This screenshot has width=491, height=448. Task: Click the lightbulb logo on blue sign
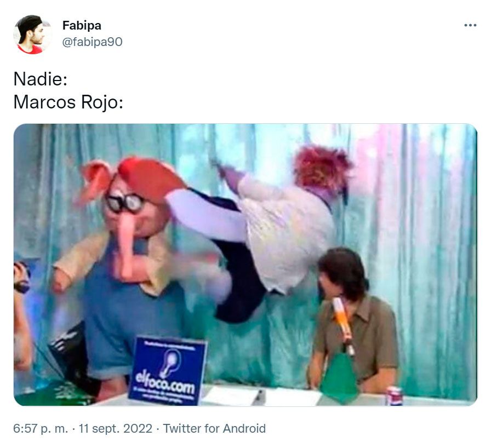click(x=170, y=362)
